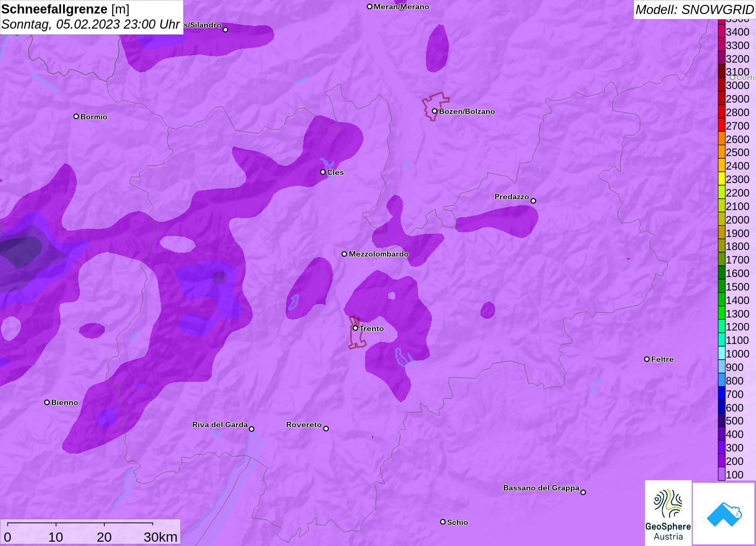The width and height of the screenshot is (756, 546).
Task: Pick the cyan 1000 legend swatch
Action: point(721,354)
